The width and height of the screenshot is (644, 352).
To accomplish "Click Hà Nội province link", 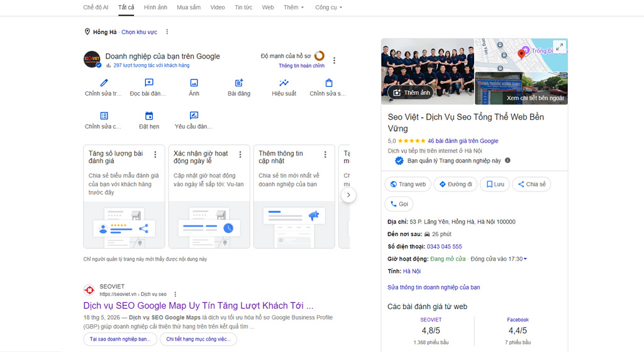I will pyautogui.click(x=411, y=271).
